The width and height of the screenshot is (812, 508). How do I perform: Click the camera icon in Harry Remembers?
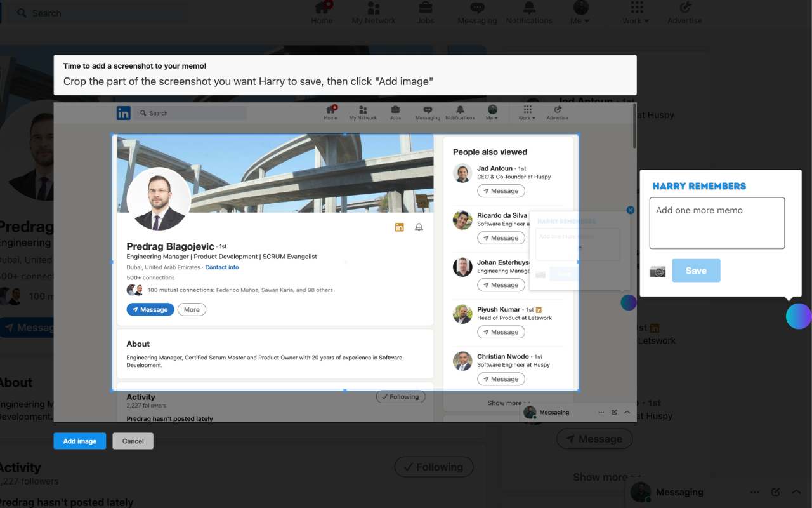(658, 271)
